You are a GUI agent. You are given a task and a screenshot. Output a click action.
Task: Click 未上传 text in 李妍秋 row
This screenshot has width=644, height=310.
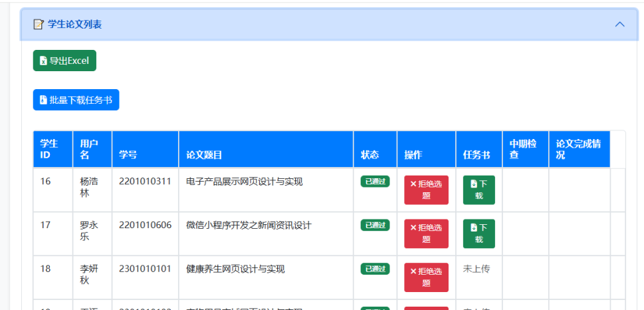[476, 269]
